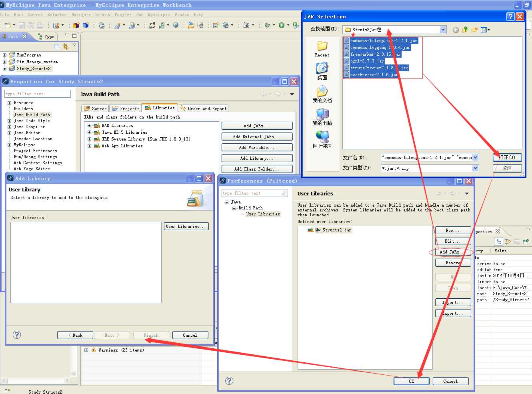Open the MyEclipse menu
The height and width of the screenshot is (394, 532).
click(159, 14)
